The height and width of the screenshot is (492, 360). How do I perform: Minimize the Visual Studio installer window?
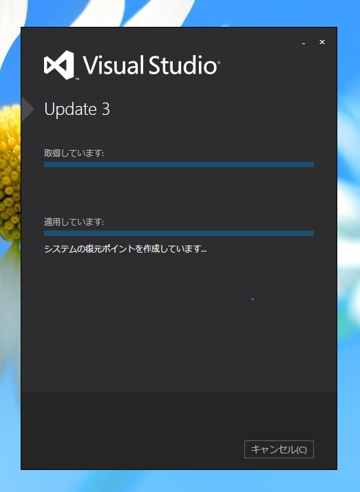(x=303, y=43)
